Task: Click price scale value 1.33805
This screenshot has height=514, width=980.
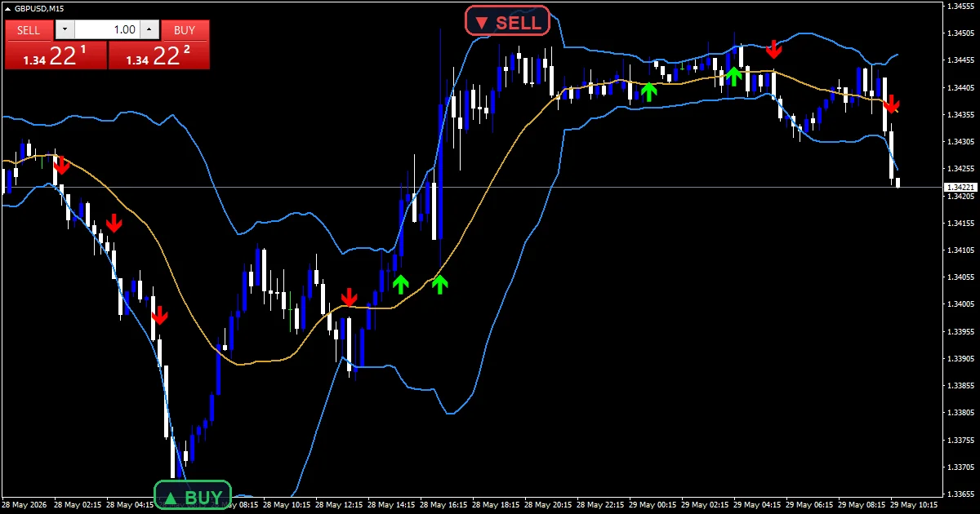Action: point(960,413)
